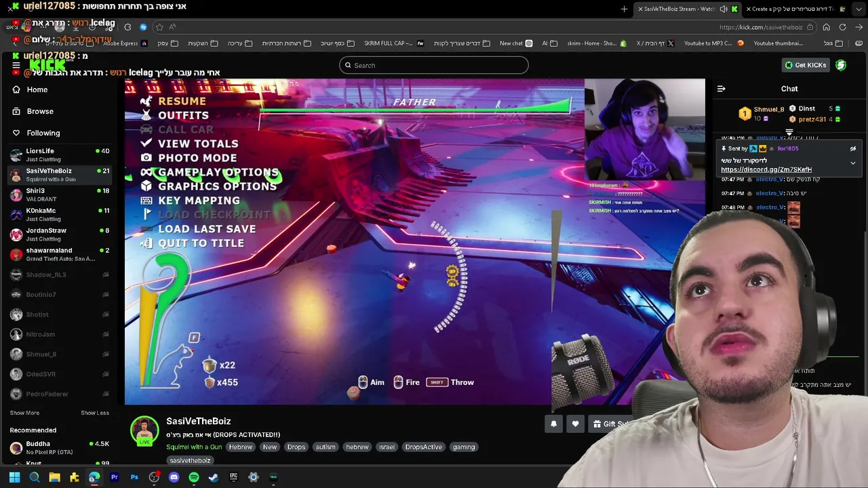Open the K0nkaMc channel
The height and width of the screenshot is (488, 868).
tap(60, 215)
